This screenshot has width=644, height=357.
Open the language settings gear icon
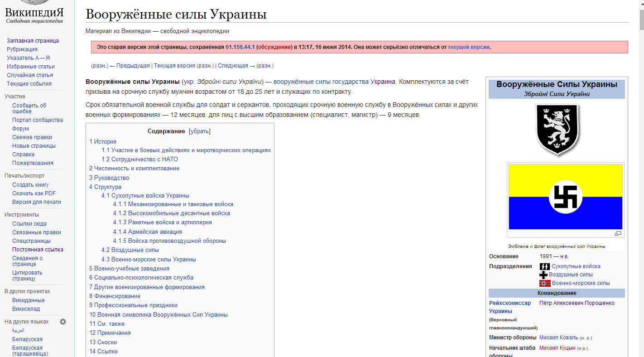pyautogui.click(x=63, y=322)
